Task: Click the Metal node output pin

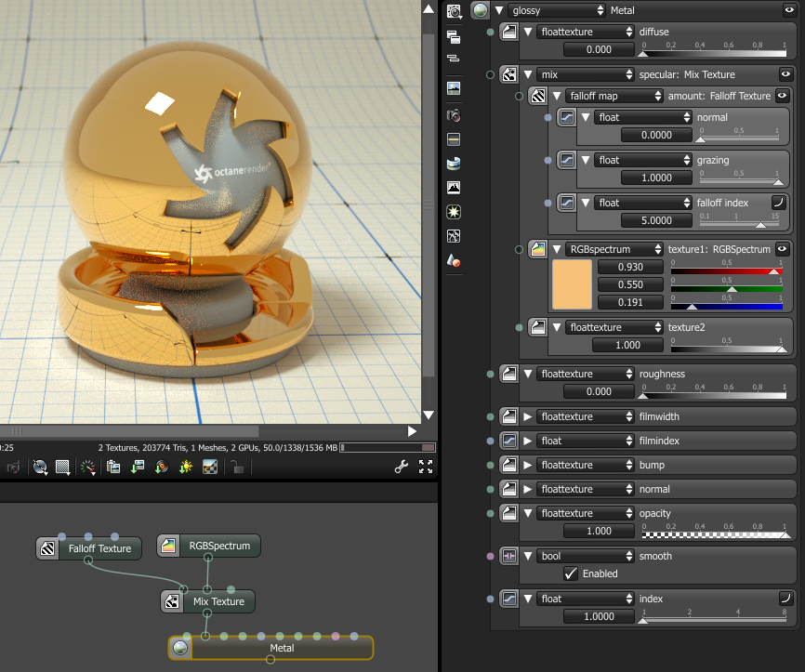Action: (271, 660)
